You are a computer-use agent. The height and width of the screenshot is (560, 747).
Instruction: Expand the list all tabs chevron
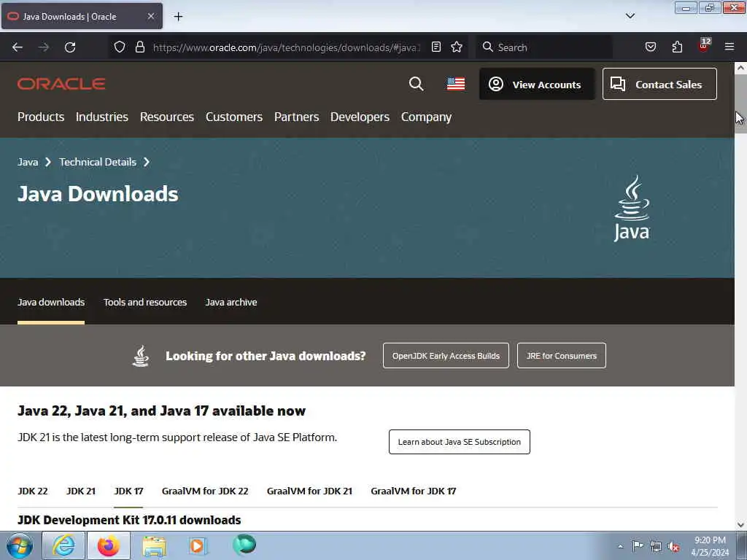click(630, 16)
